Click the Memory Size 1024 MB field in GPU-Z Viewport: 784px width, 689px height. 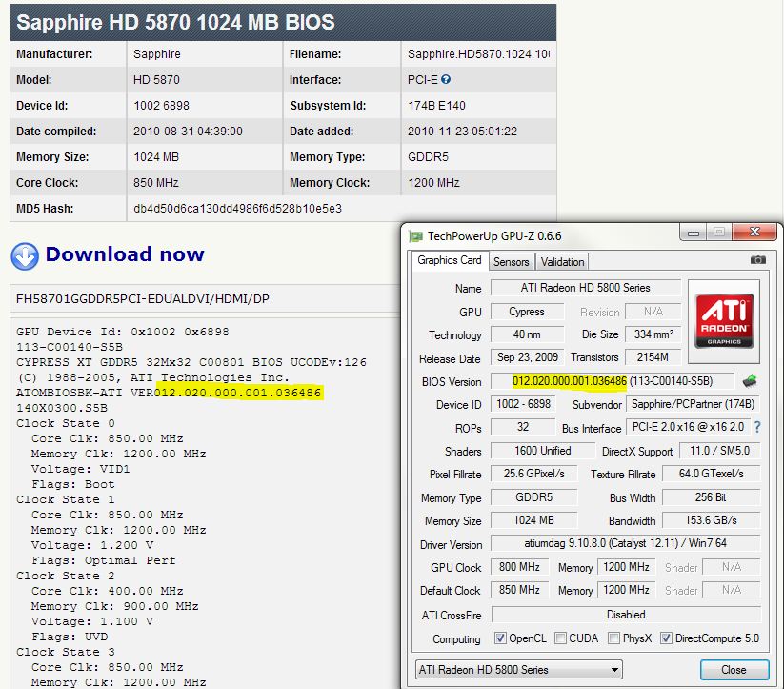point(534,520)
